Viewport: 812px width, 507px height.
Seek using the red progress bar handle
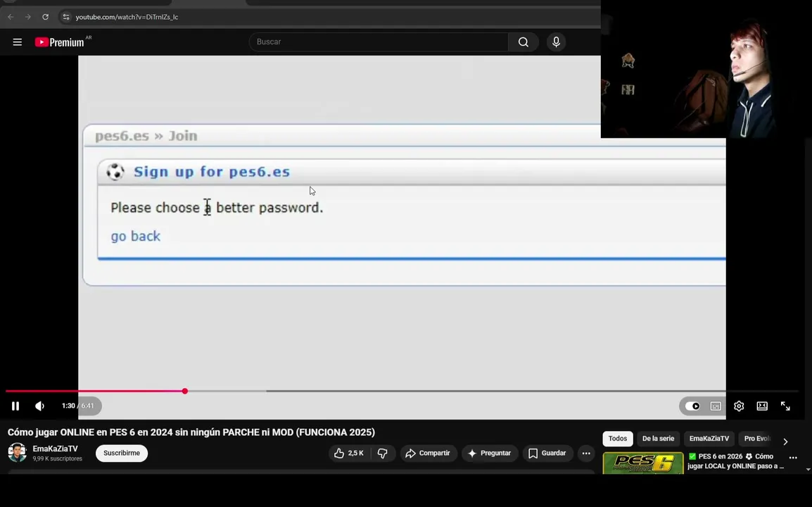click(185, 391)
